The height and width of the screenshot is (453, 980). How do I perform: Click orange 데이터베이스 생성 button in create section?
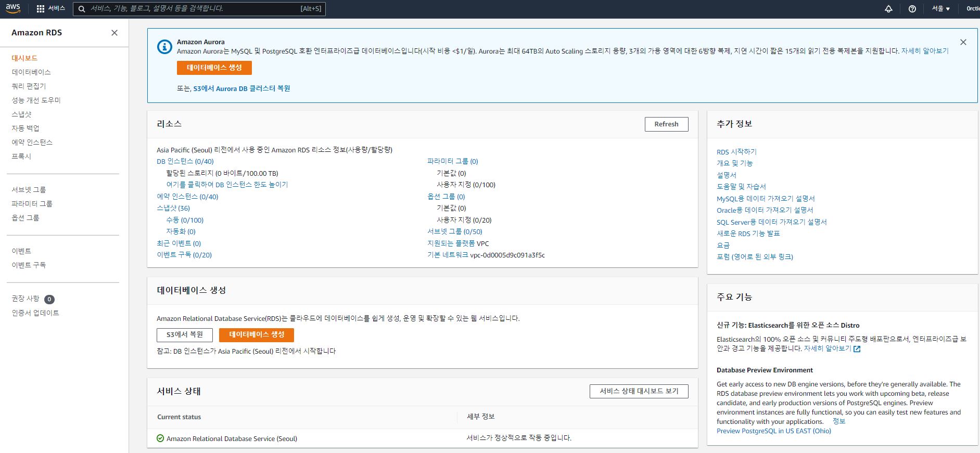[x=257, y=335]
